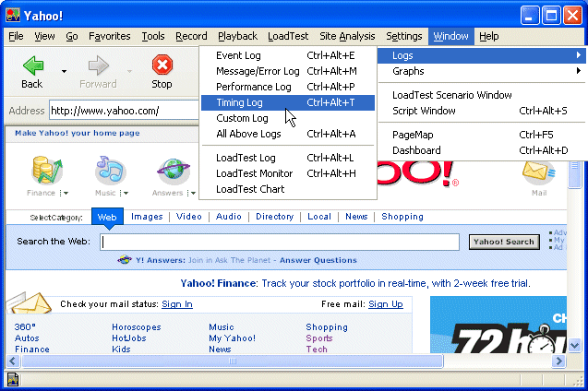Click the mail Sign In link
This screenshot has height=391, width=588.
click(177, 304)
